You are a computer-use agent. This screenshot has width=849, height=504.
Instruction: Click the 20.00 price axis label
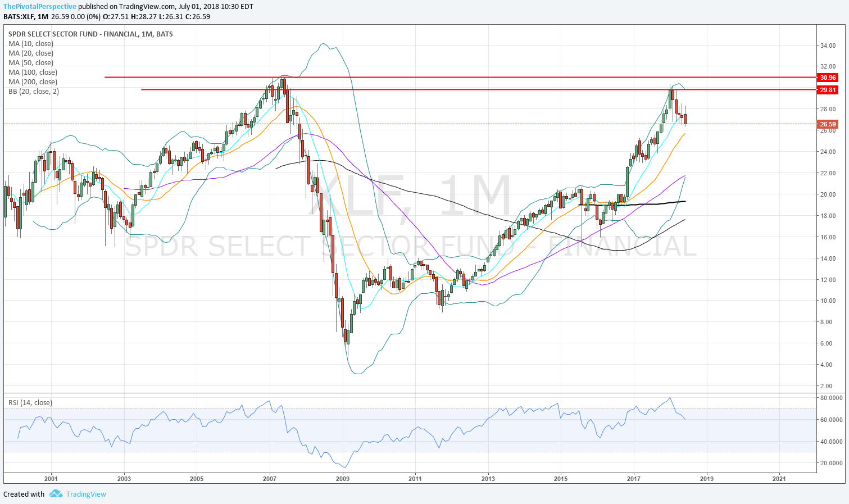828,194
